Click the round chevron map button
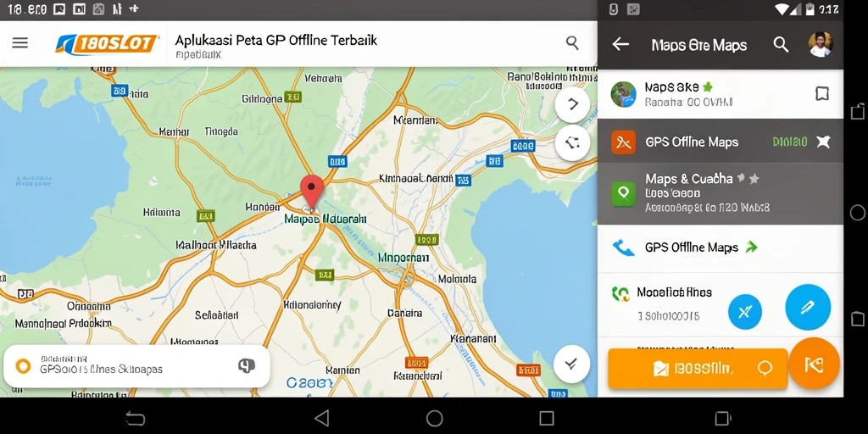Image resolution: width=868 pixels, height=434 pixels. click(572, 104)
